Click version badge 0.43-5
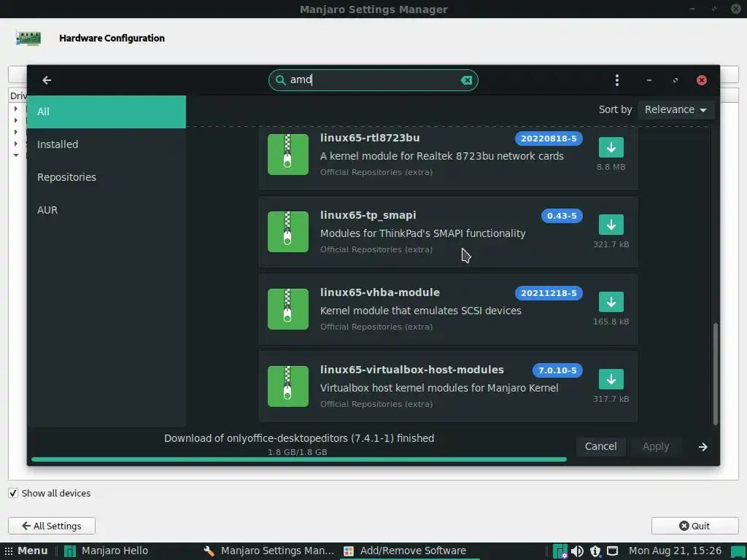The image size is (747, 560). click(562, 216)
